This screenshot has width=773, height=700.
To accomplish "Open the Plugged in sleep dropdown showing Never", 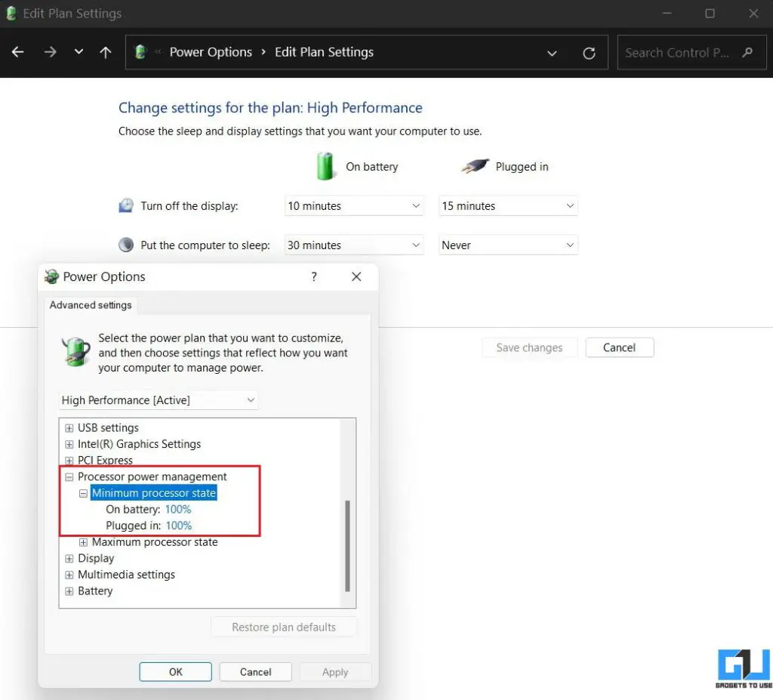I will coord(507,245).
